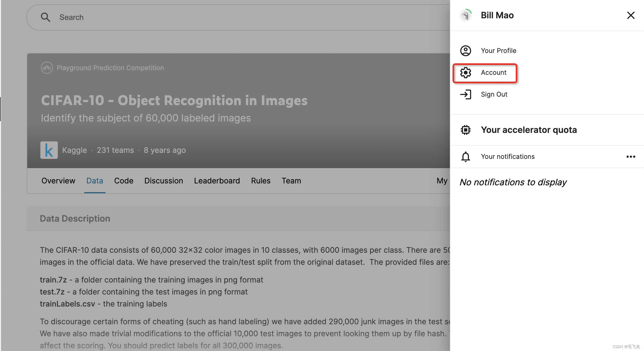Switch to the Code tab
The image size is (644, 351).
[x=124, y=181]
